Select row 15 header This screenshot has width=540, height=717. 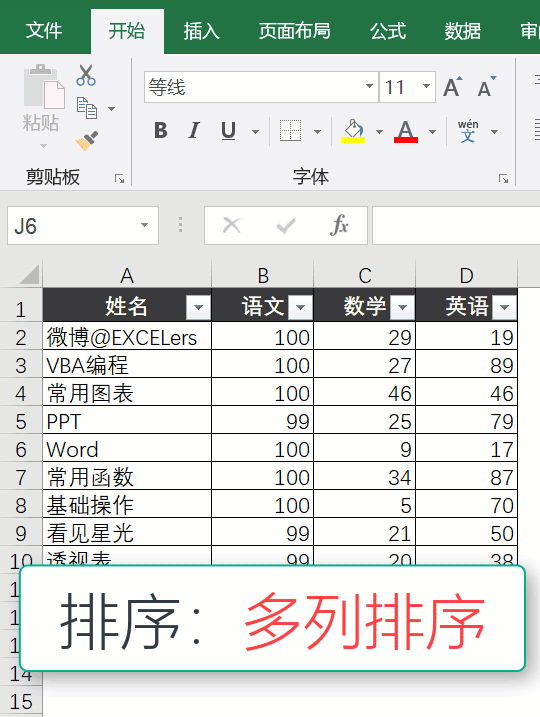(x=21, y=701)
